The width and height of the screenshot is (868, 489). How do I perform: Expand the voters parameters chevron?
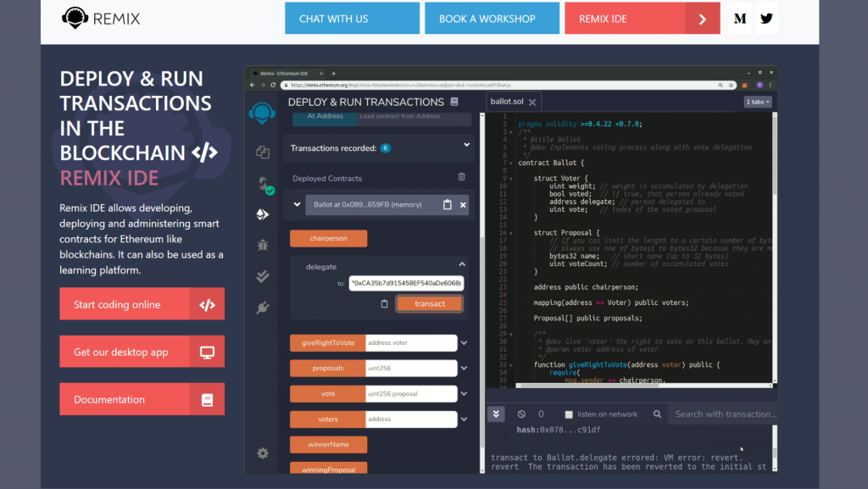pyautogui.click(x=464, y=420)
